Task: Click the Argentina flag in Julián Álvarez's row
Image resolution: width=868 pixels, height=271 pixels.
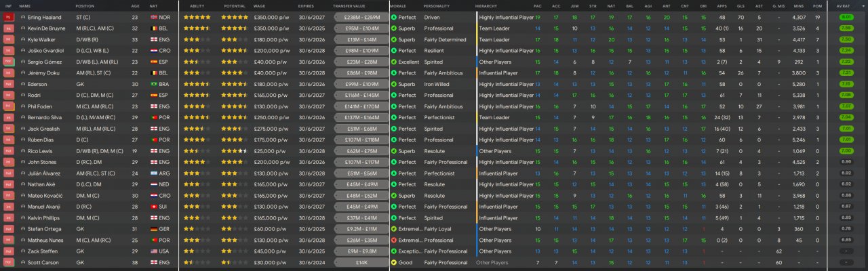Action: pyautogui.click(x=153, y=173)
